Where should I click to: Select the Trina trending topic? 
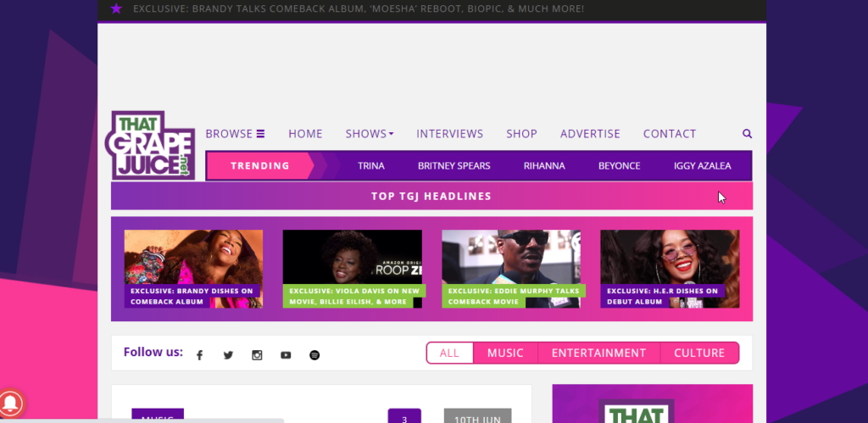[x=371, y=165]
